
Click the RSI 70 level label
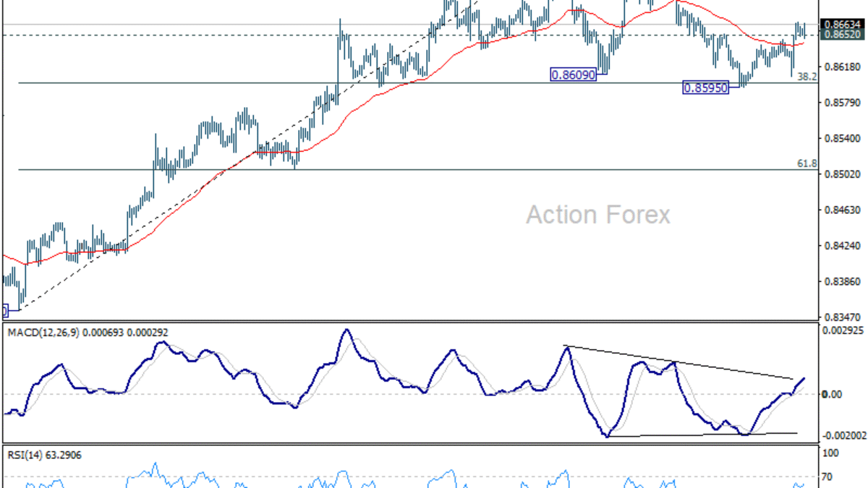[830, 476]
